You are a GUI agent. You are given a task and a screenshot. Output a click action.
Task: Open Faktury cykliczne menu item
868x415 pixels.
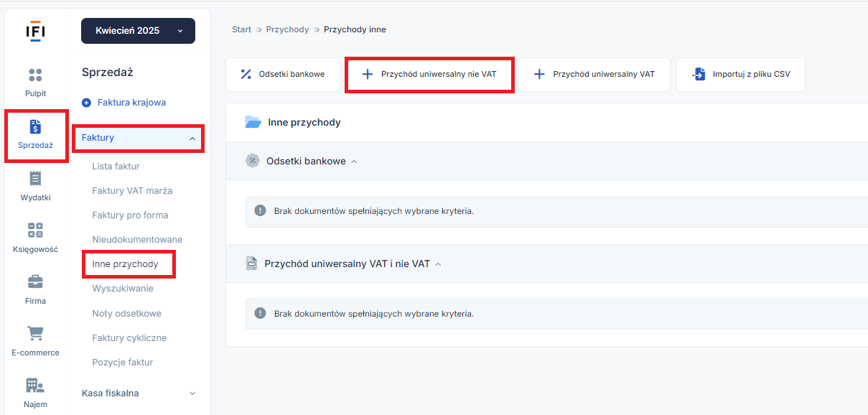pyautogui.click(x=129, y=337)
